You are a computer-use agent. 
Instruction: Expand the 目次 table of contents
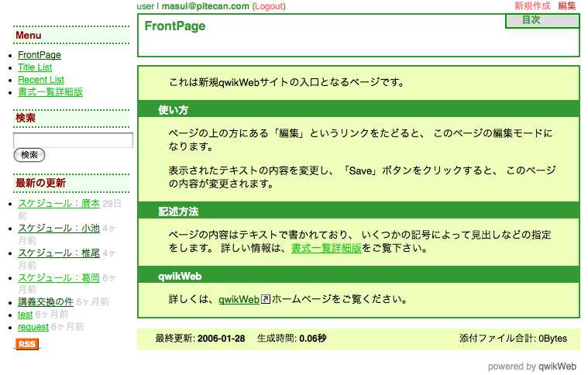pyautogui.click(x=542, y=21)
